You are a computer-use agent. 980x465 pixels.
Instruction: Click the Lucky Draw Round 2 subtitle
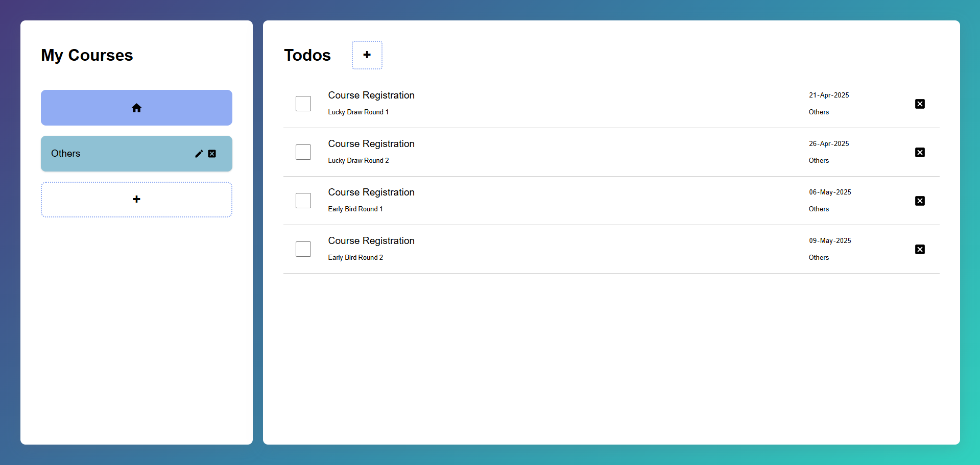point(358,161)
